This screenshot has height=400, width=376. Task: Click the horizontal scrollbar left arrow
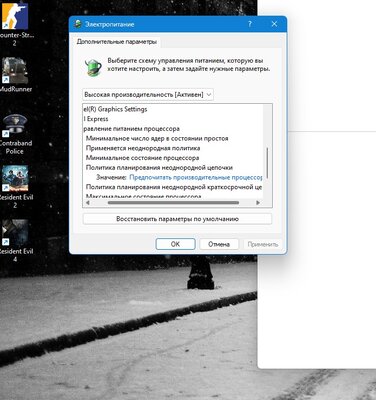pos(88,203)
